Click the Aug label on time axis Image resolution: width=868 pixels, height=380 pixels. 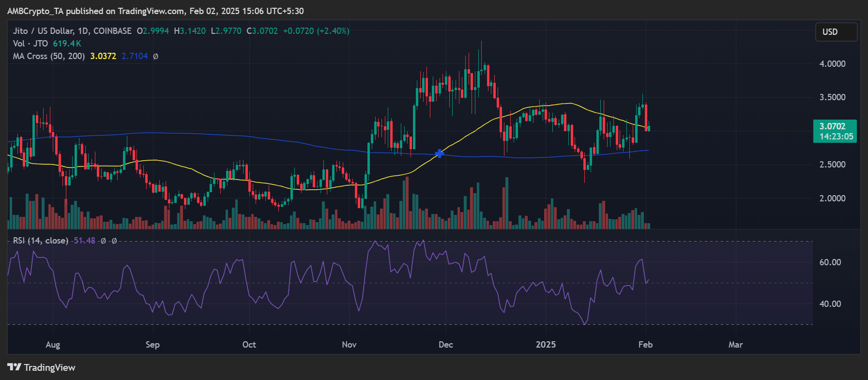(53, 345)
